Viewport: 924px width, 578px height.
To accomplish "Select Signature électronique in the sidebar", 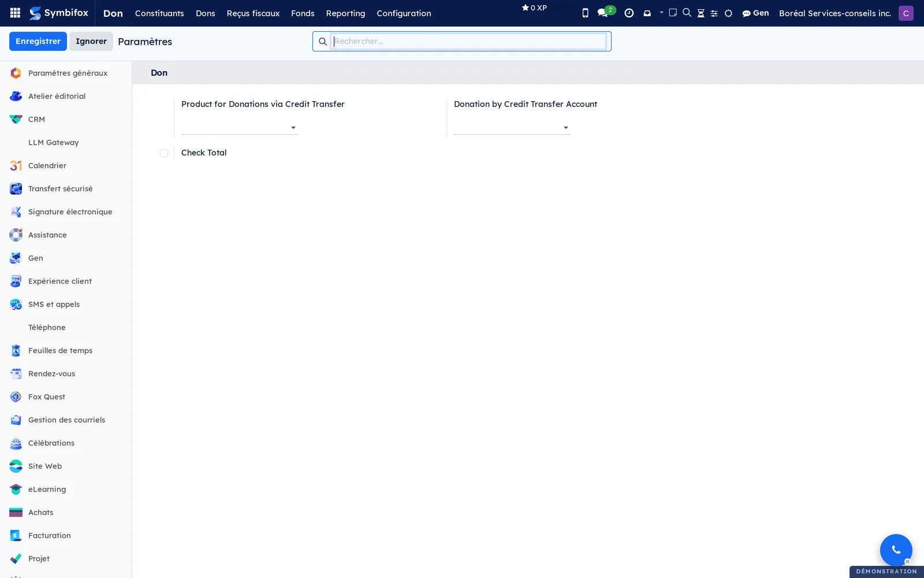I will (x=66, y=212).
